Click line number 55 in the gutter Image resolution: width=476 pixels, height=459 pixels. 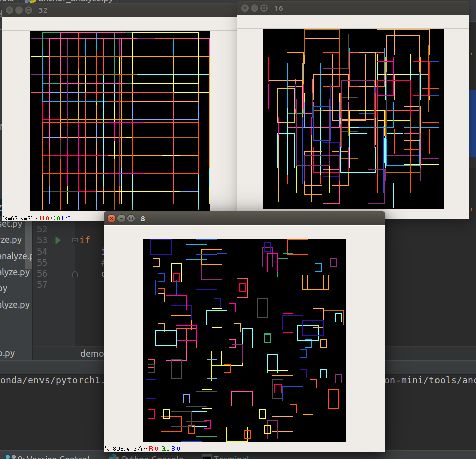click(x=42, y=263)
